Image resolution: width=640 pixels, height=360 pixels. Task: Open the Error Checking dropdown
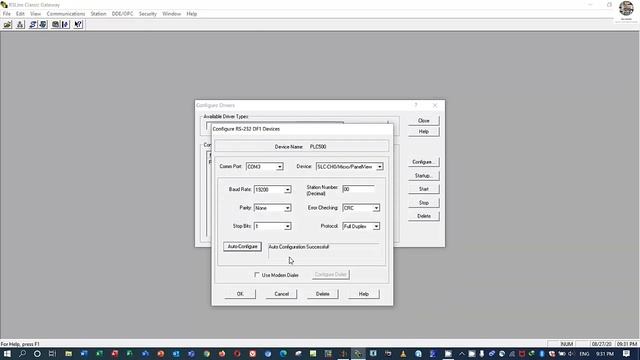coord(376,208)
